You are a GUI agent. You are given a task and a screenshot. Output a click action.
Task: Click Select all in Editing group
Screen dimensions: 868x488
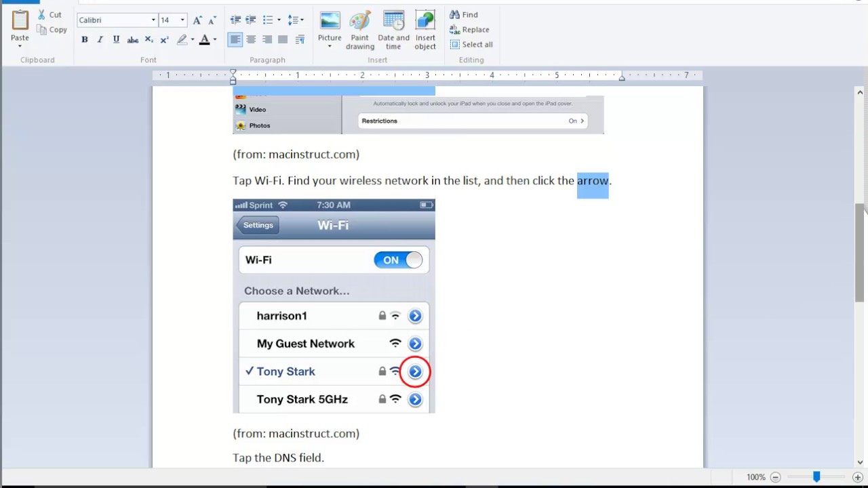[x=471, y=45]
